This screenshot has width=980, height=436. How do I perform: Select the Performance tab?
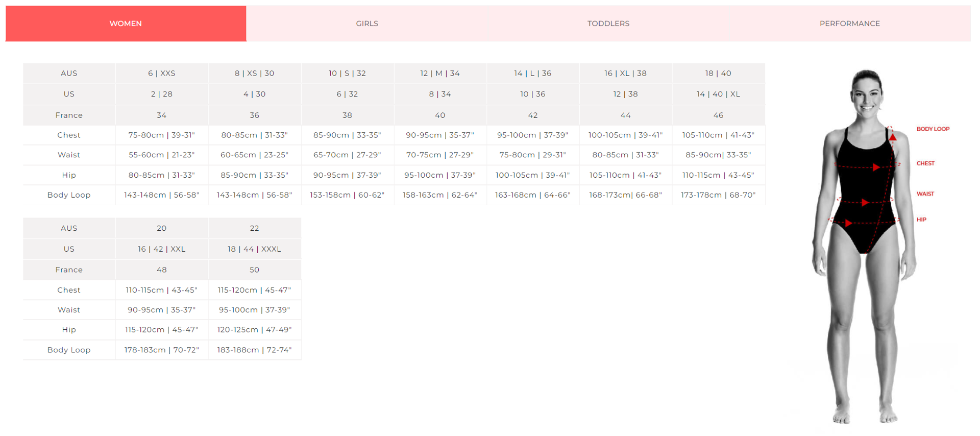[849, 23]
